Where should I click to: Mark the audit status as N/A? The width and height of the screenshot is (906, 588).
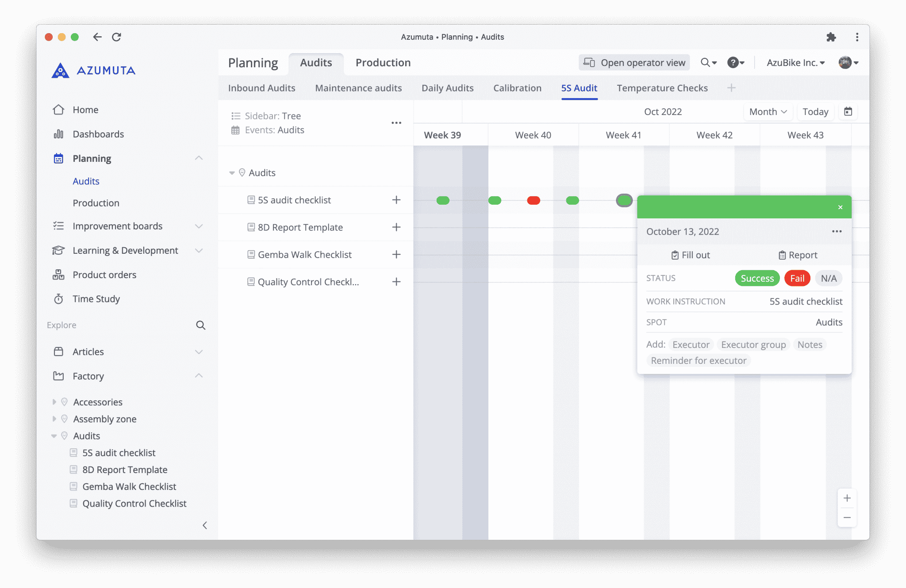828,278
